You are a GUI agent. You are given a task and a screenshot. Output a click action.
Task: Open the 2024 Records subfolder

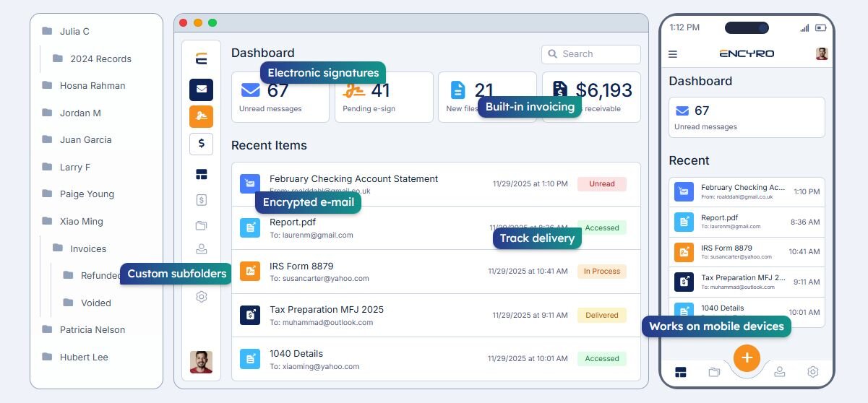click(x=100, y=59)
